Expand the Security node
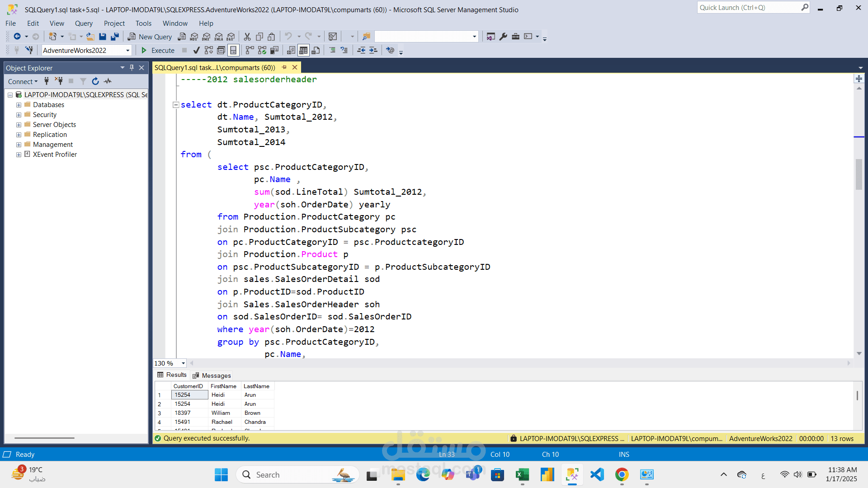The image size is (868, 488). click(x=19, y=115)
